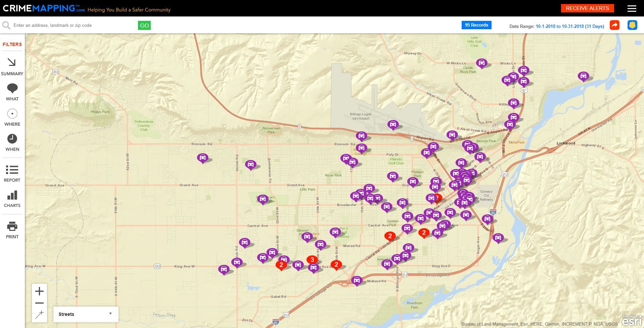Screen dimensions: 644x328
Task: Click the 95 Records button
Action: click(x=476, y=25)
